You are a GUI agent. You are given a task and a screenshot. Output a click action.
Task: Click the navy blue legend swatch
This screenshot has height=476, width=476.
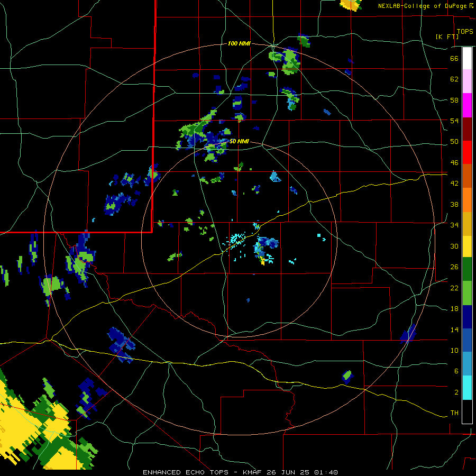click(467, 317)
